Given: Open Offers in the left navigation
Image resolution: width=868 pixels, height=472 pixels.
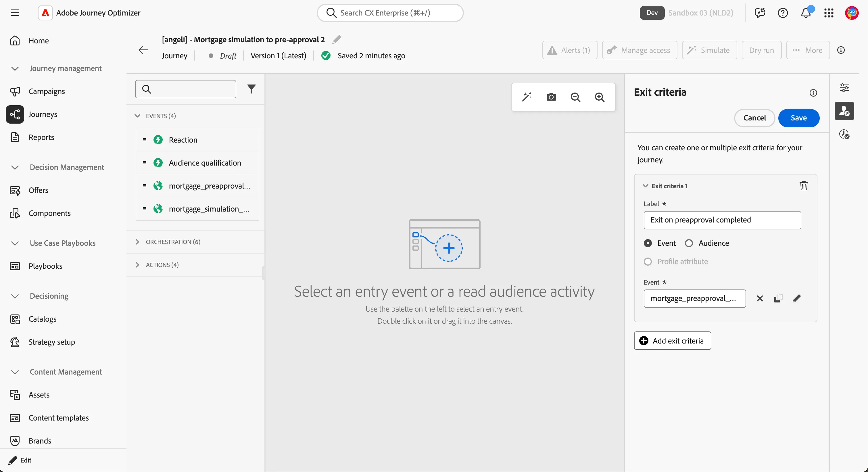Looking at the screenshot, I should click(39, 190).
